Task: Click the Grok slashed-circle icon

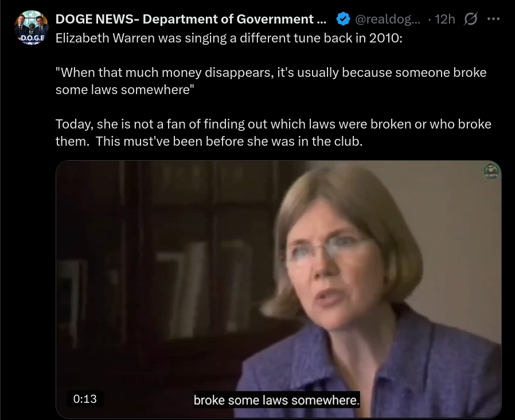Action: (470, 19)
